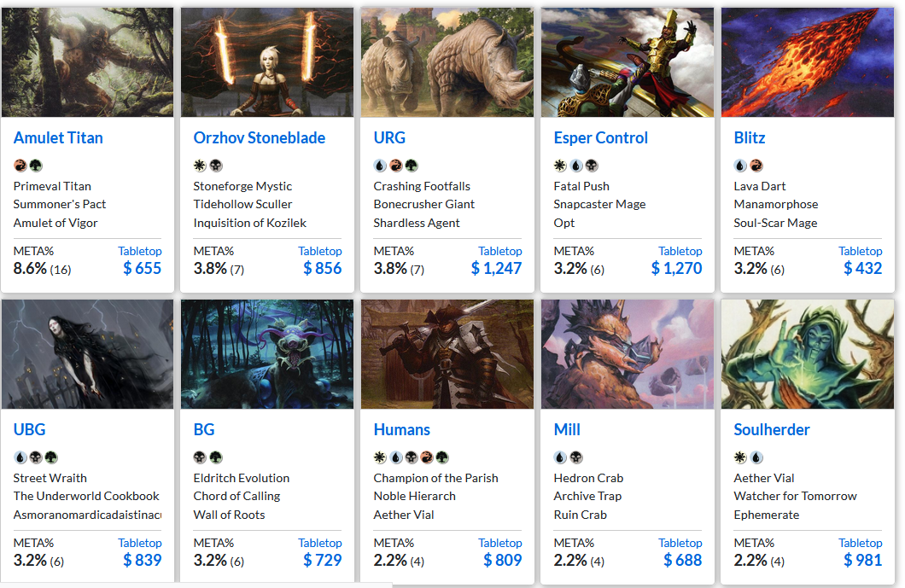
Task: Click the $981 price for Soulherder
Action: (x=862, y=561)
